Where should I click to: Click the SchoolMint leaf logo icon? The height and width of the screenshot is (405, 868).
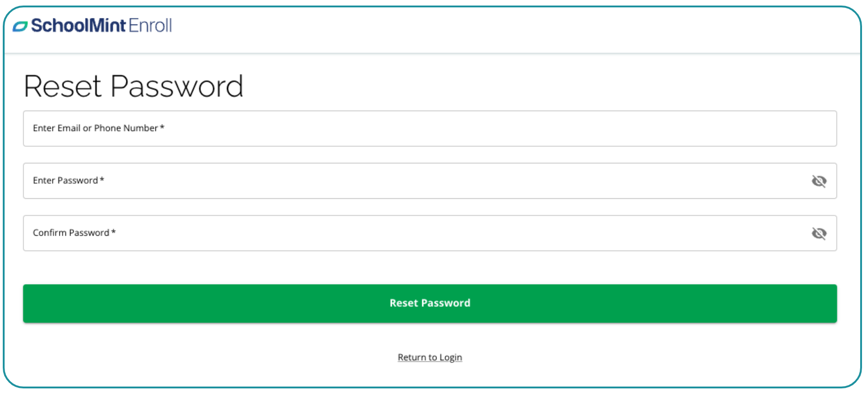tap(20, 26)
